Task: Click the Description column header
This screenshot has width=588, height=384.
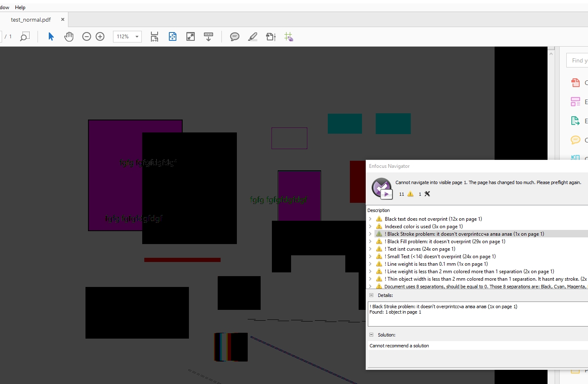Action: click(379, 210)
